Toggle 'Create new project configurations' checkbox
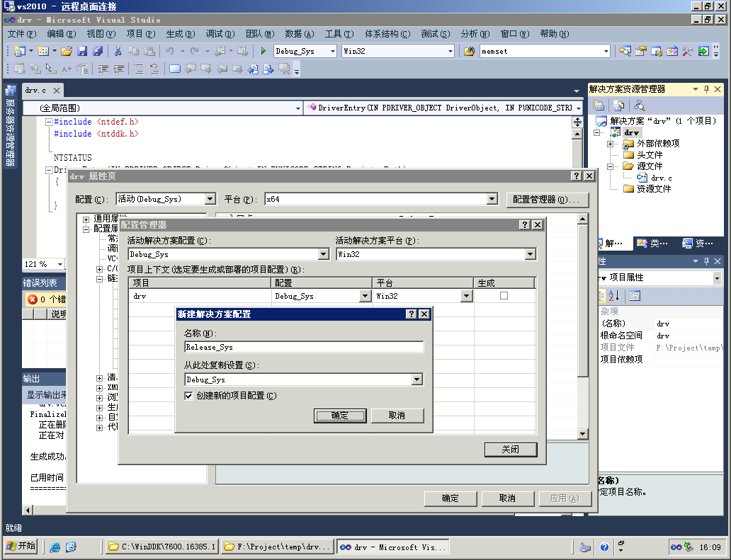 pos(189,396)
